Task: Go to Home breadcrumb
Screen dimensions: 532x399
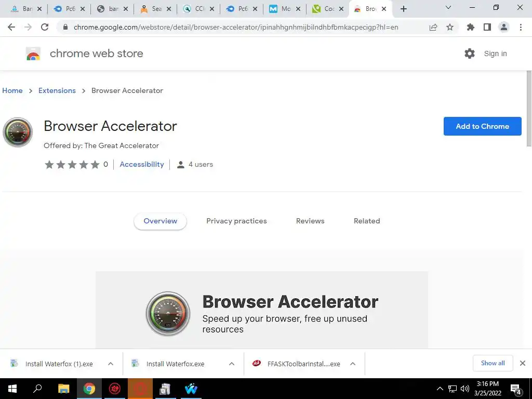Action: pos(12,90)
